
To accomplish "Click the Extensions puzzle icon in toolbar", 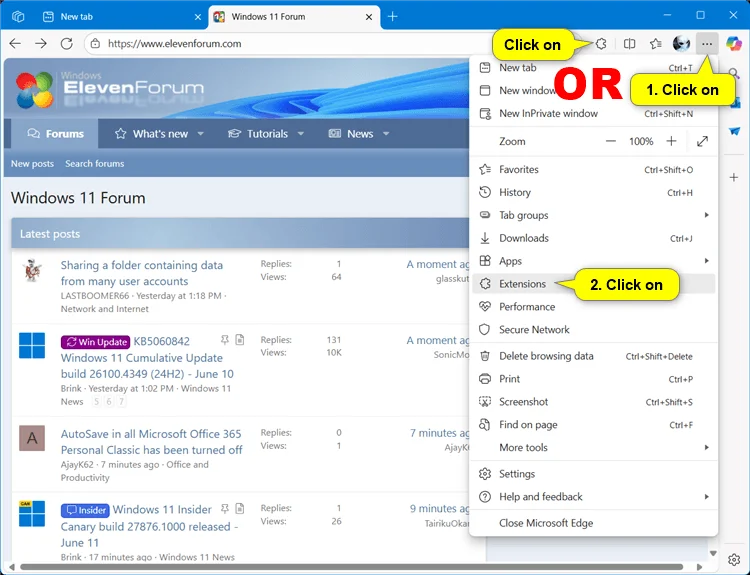I will 601,44.
